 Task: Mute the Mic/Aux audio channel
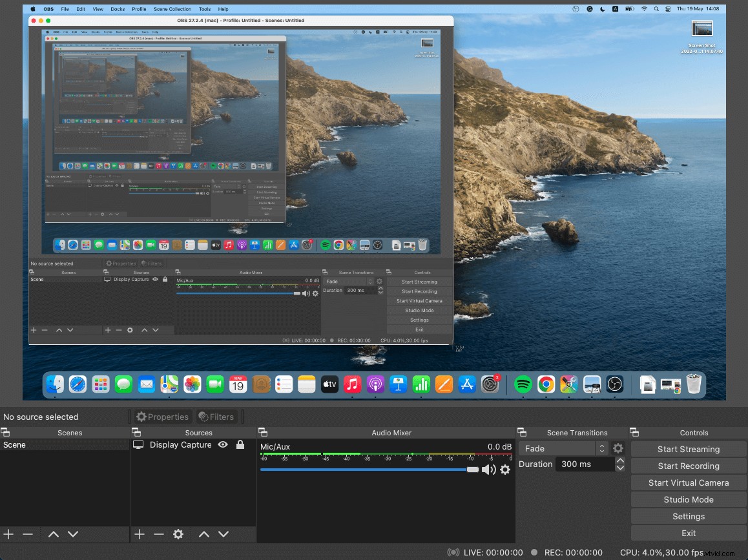pos(489,470)
